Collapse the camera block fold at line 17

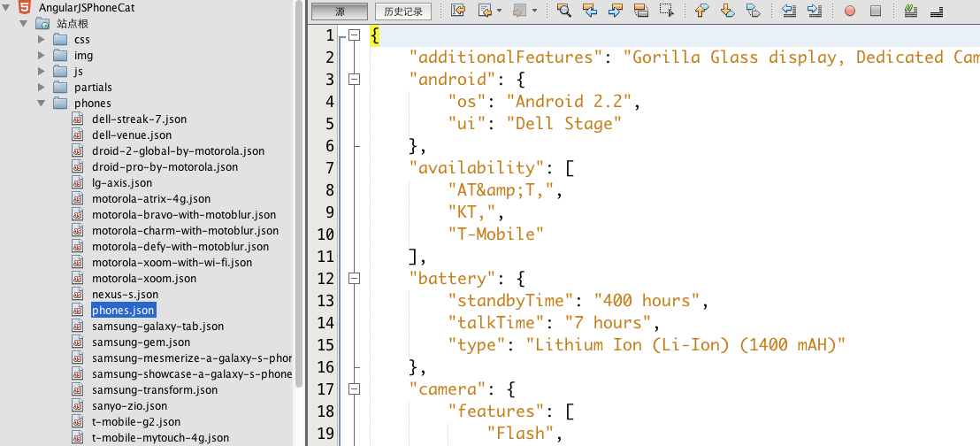[x=355, y=389]
